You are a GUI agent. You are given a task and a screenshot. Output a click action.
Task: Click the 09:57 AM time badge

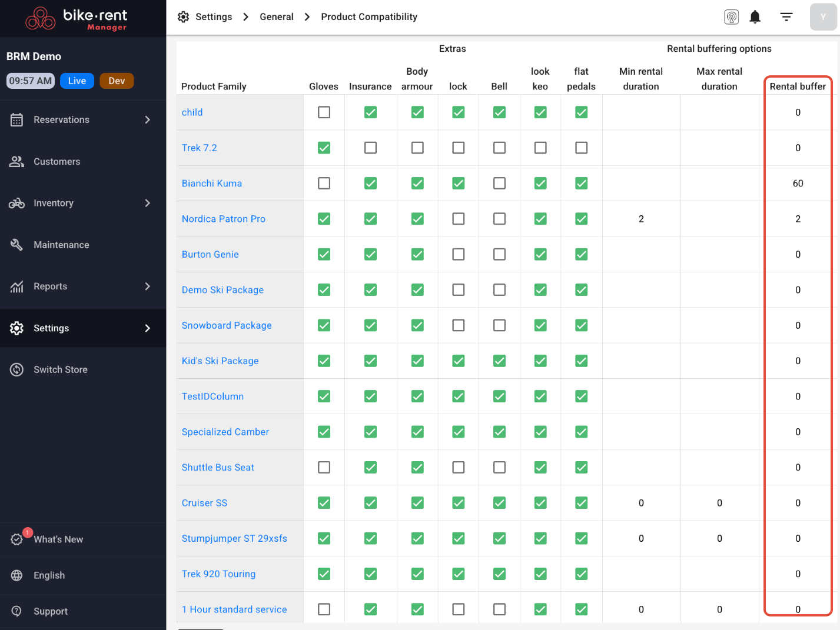[x=31, y=81]
